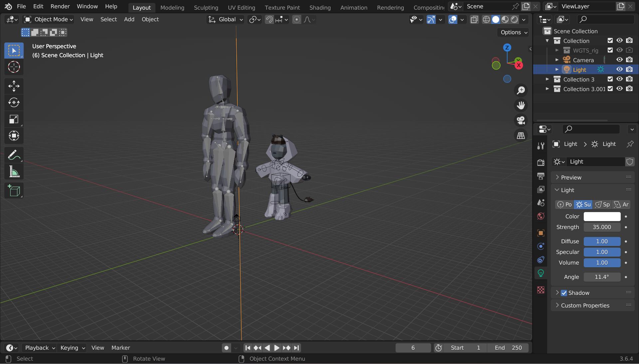Click the zoom view magnifier icon

(521, 90)
